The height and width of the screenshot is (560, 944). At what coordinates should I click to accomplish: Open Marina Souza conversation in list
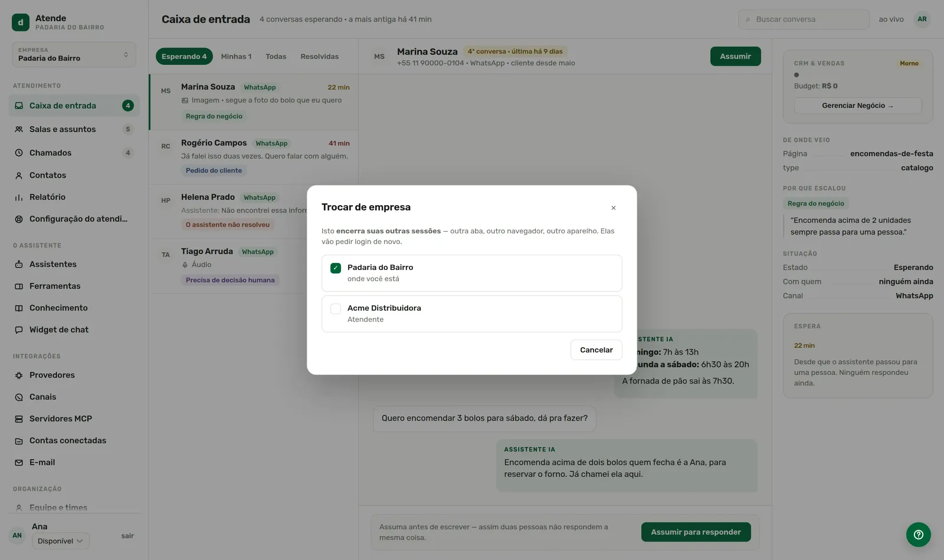tap(254, 102)
